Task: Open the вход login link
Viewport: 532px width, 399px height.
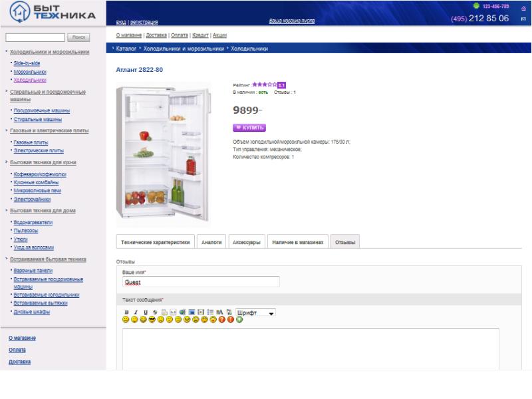Action: coord(121,22)
